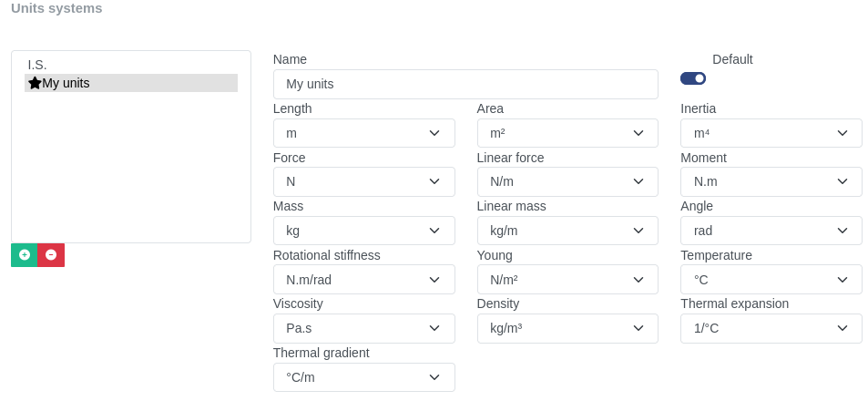Open the Moment unit dropdown

(x=771, y=181)
